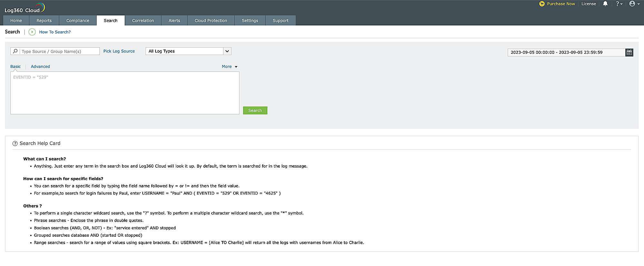Click the Pick Log Source link
644x266 pixels.
coord(119,51)
